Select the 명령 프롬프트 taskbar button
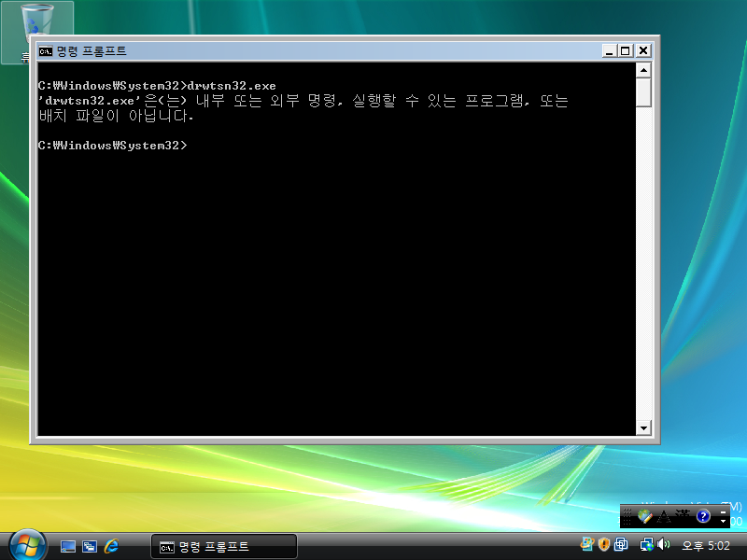 224,547
